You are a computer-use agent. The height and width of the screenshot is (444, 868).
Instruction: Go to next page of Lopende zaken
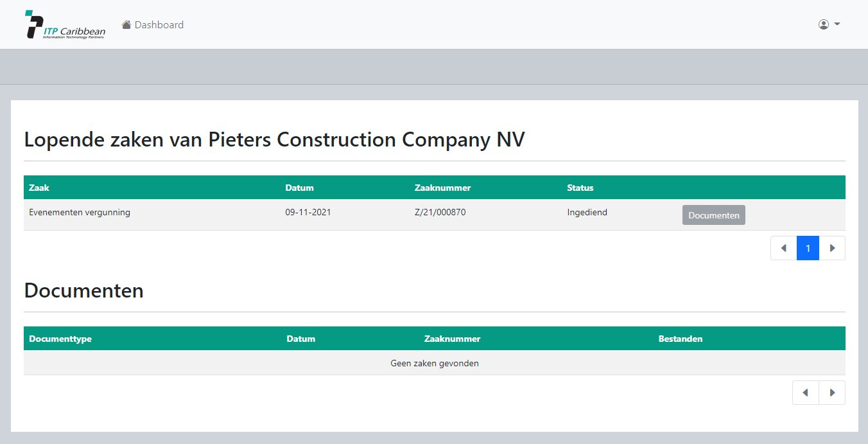point(833,248)
